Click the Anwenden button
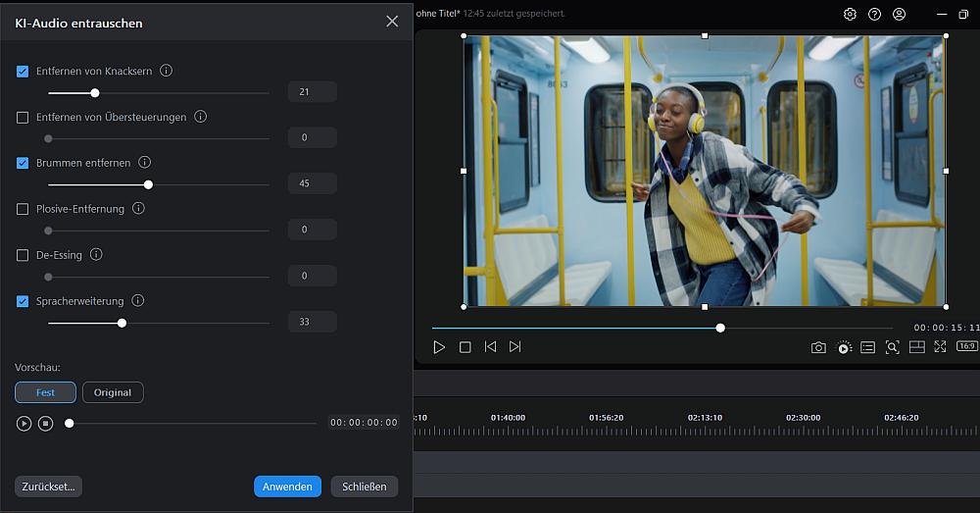 pos(287,487)
